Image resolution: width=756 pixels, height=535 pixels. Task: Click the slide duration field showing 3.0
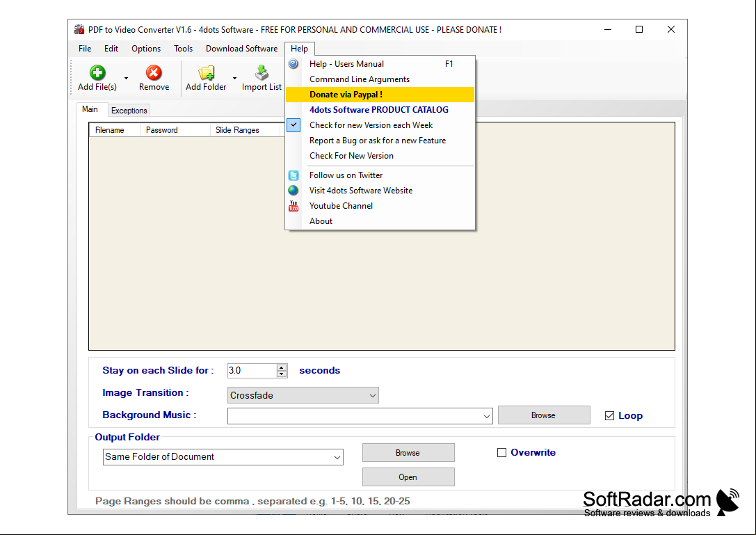click(252, 371)
